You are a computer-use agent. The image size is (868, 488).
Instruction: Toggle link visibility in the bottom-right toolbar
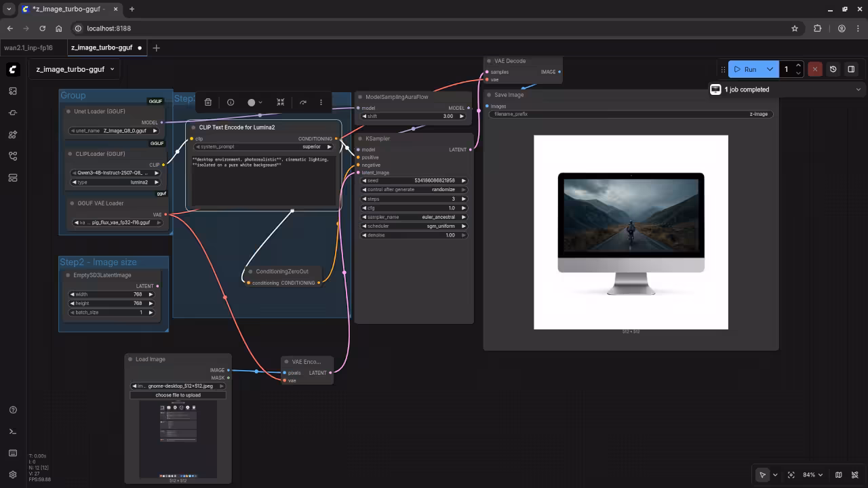tap(854, 475)
